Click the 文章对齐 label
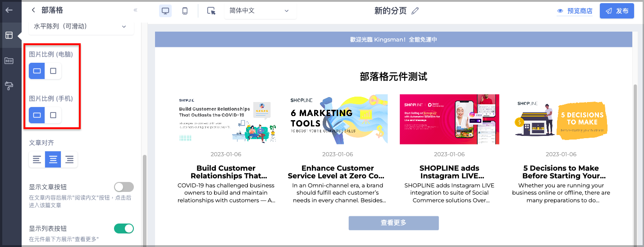Image resolution: width=644 pixels, height=247 pixels. click(41, 143)
